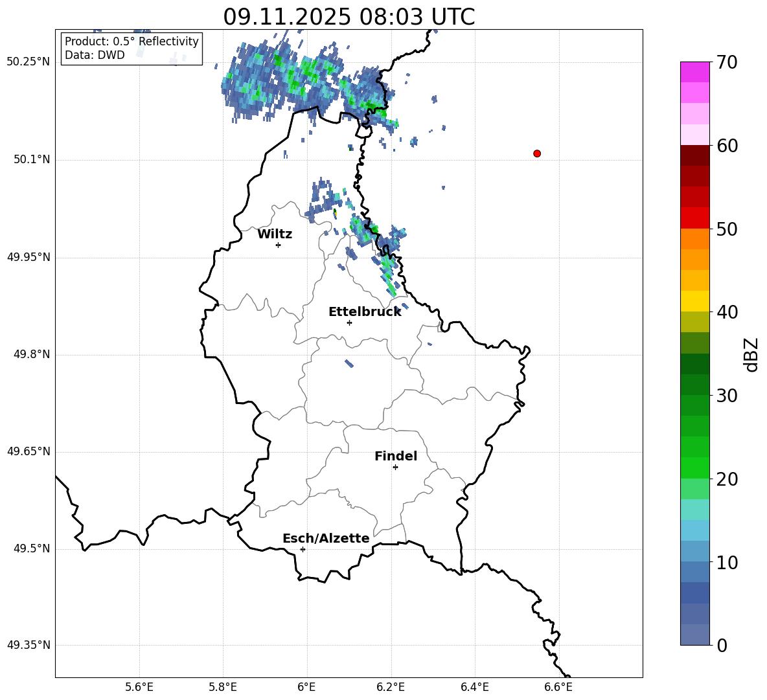Click the yellow colorbar segment at 40
767x700 pixels.
pos(695,301)
